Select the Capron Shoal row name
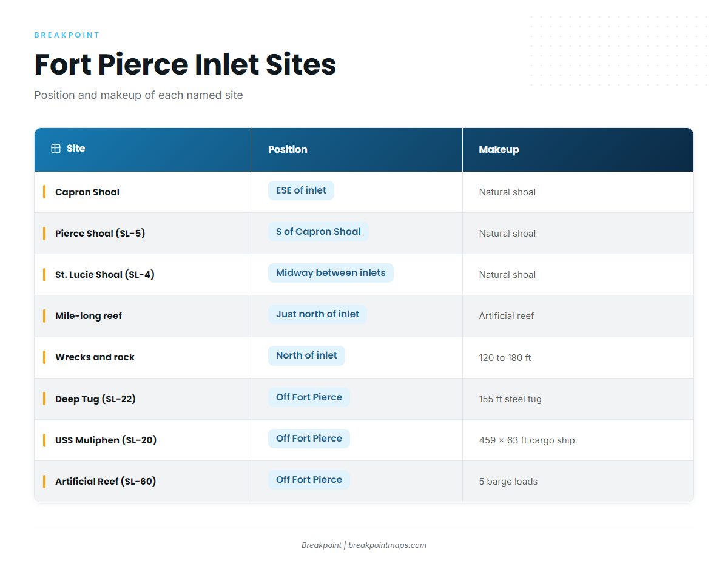The width and height of the screenshot is (728, 566). coord(87,192)
